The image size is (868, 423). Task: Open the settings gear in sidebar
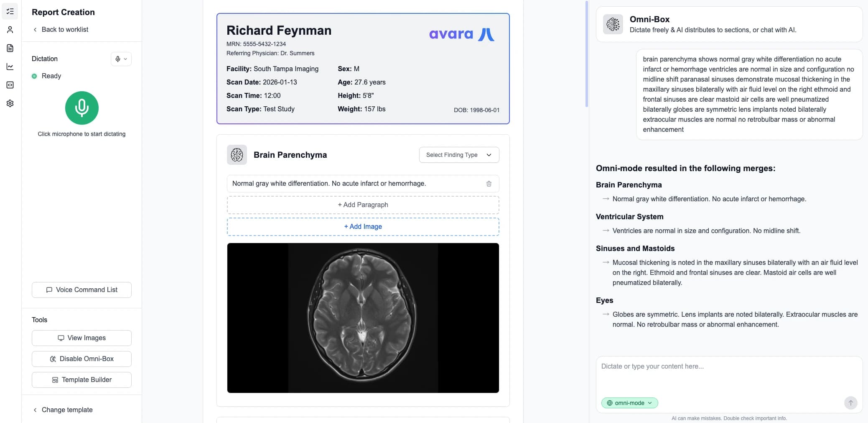pos(10,103)
